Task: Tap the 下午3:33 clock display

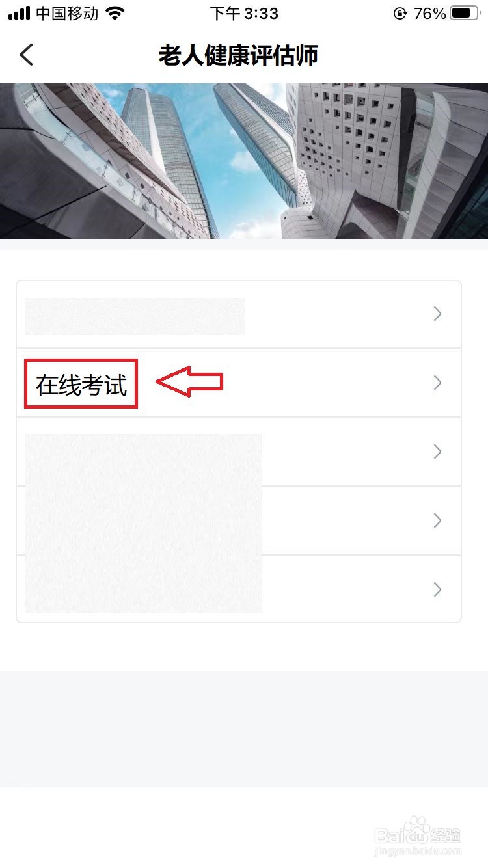Action: (x=244, y=13)
